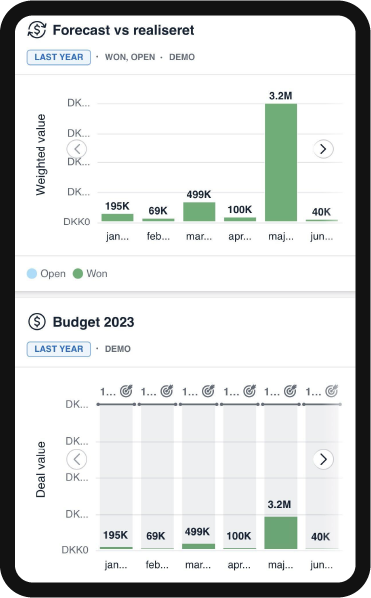Click the target goal icon above June
The width and height of the screenshot is (371, 598).
tap(331, 391)
